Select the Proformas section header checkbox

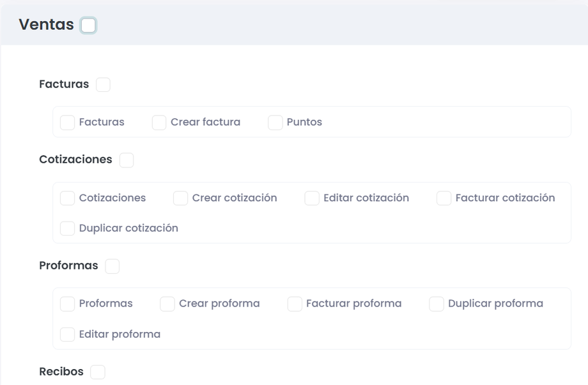point(112,266)
